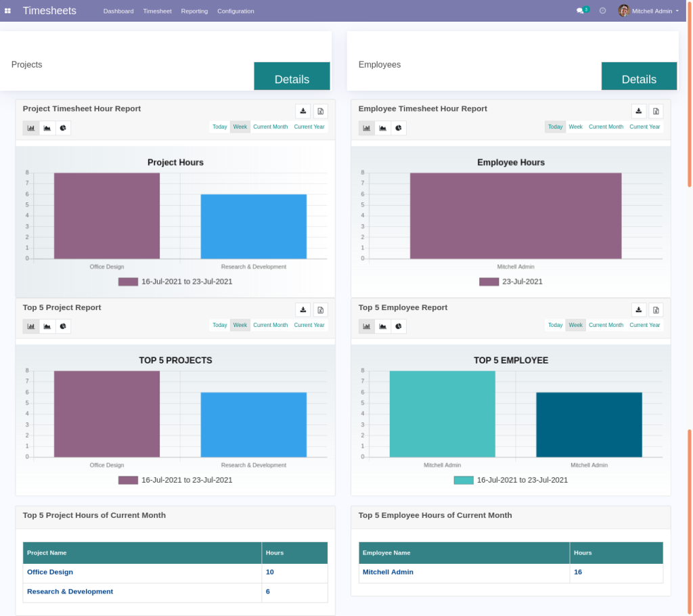The image size is (693, 616).
Task: Select bar chart view for Top 5 Employee Report
Action: [366, 326]
